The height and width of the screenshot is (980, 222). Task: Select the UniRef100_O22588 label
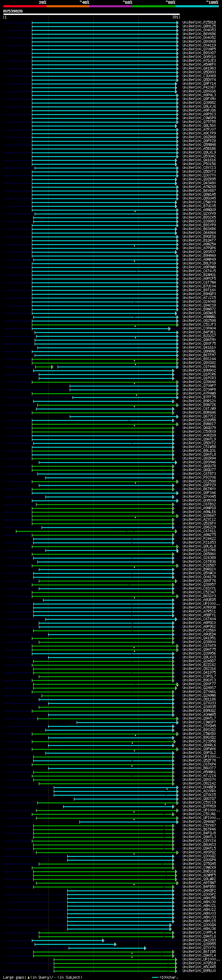point(199,481)
